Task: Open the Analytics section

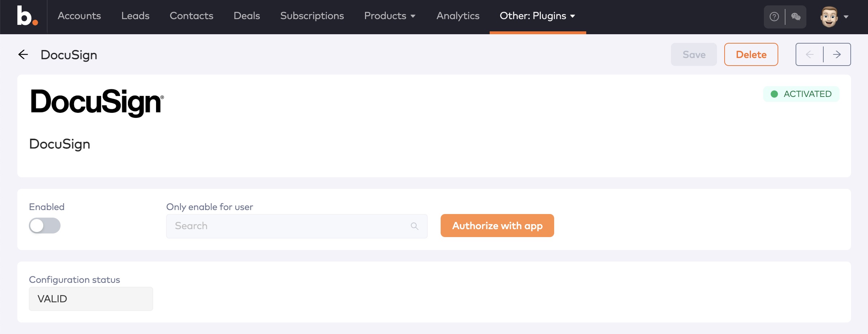Action: click(x=458, y=16)
